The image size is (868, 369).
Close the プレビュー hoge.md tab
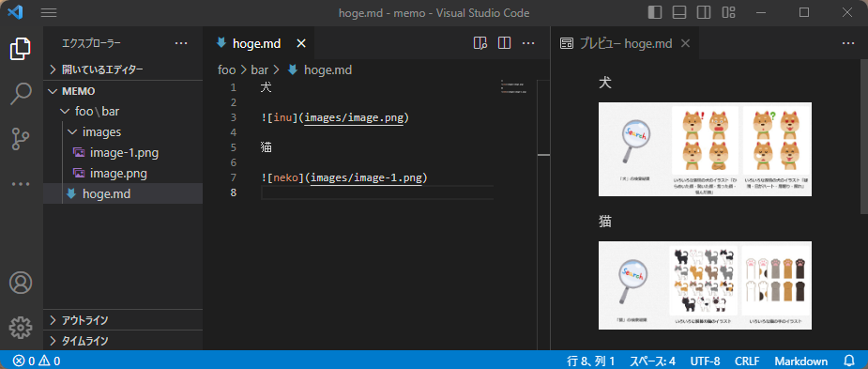685,43
